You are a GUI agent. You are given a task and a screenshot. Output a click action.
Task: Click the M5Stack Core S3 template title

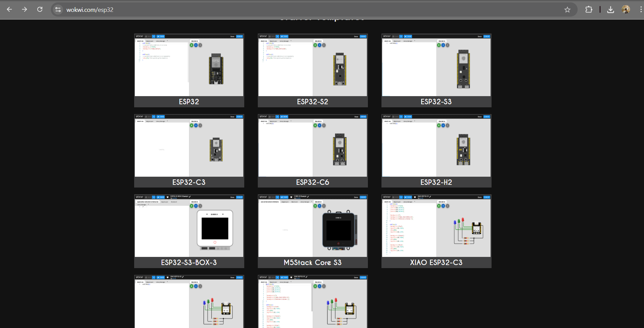pos(313,262)
